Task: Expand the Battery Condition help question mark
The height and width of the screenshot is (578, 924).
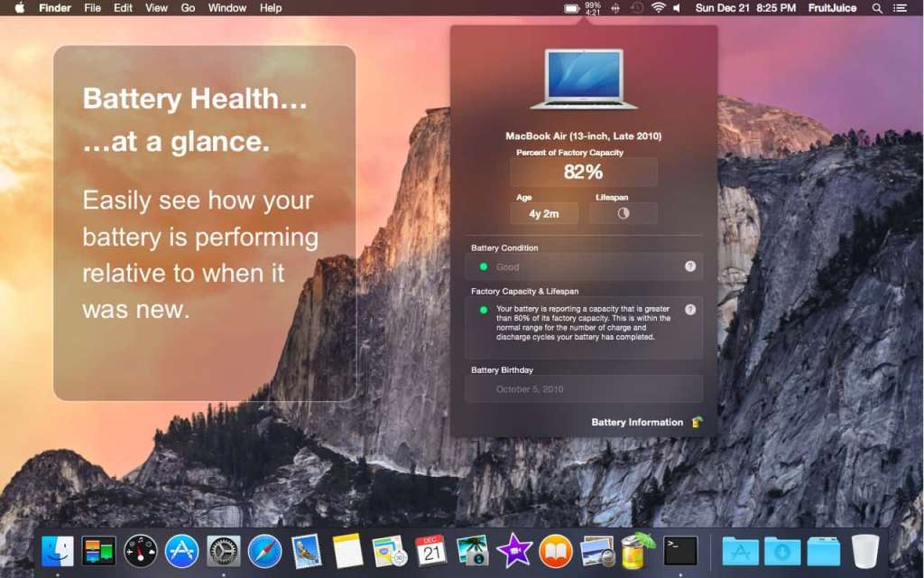Action: [689, 266]
